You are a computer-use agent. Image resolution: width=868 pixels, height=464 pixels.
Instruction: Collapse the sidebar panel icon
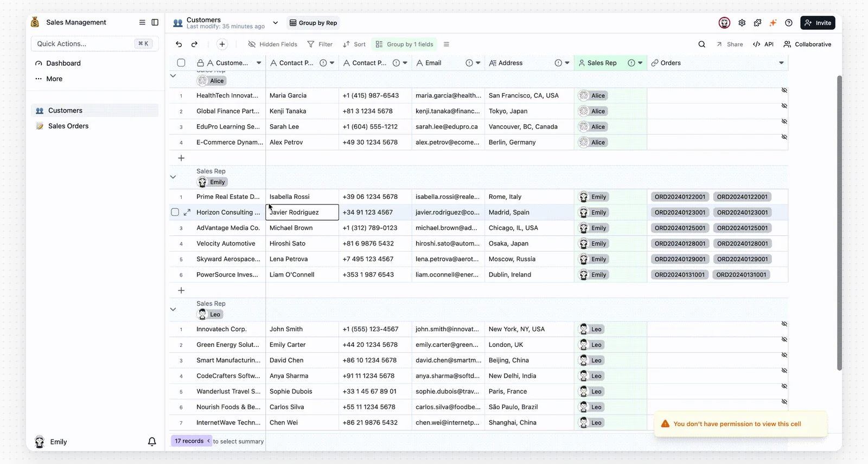tap(155, 22)
